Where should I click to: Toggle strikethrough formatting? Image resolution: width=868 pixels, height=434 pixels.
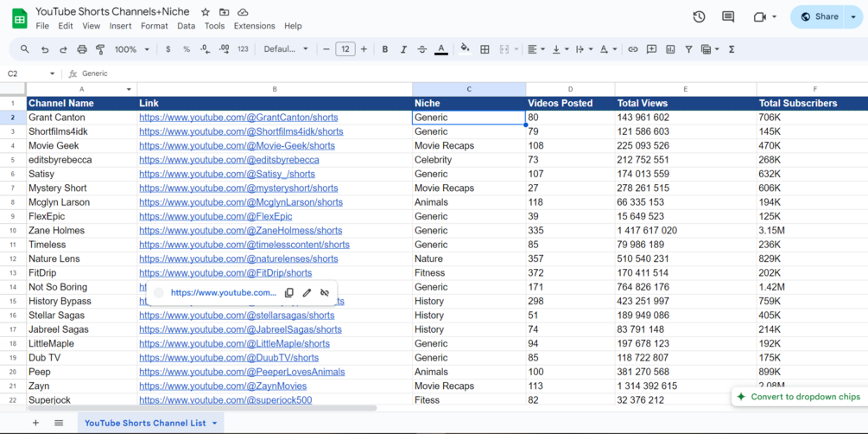(x=421, y=49)
